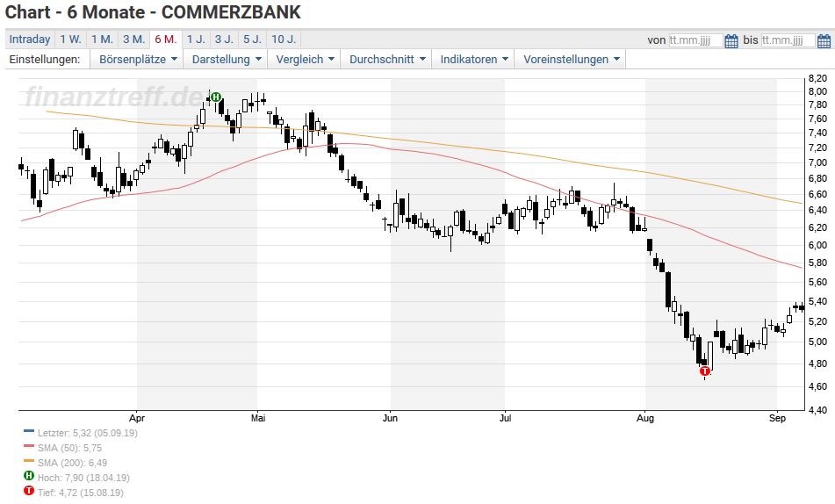Image resolution: width=835 pixels, height=504 pixels.
Task: Click the 'Mai' axis label
Action: (258, 418)
